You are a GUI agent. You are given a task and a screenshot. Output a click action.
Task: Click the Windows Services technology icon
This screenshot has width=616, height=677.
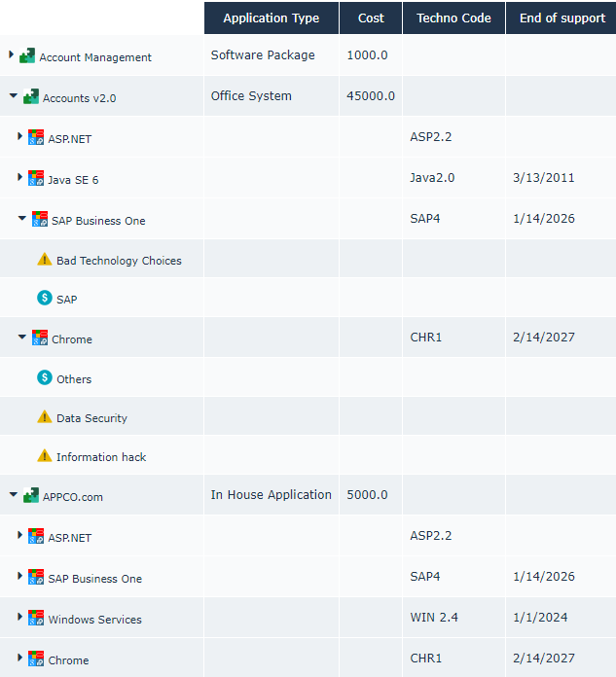tap(36, 619)
